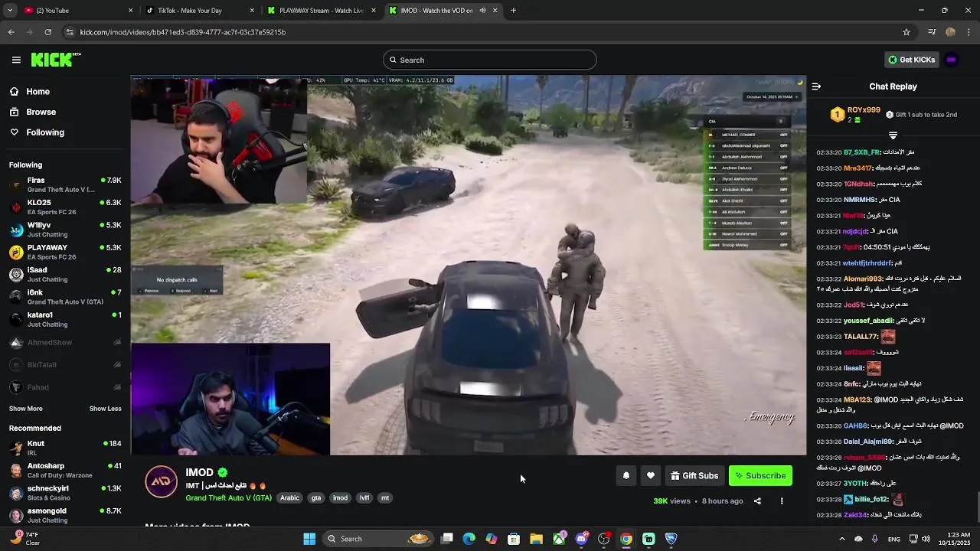980x551 pixels.
Task: Open a new browser tab
Action: click(513, 10)
